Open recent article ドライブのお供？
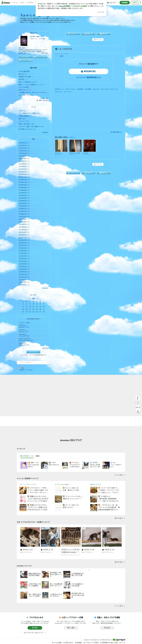The height and width of the screenshot is (644, 142). 24,87
